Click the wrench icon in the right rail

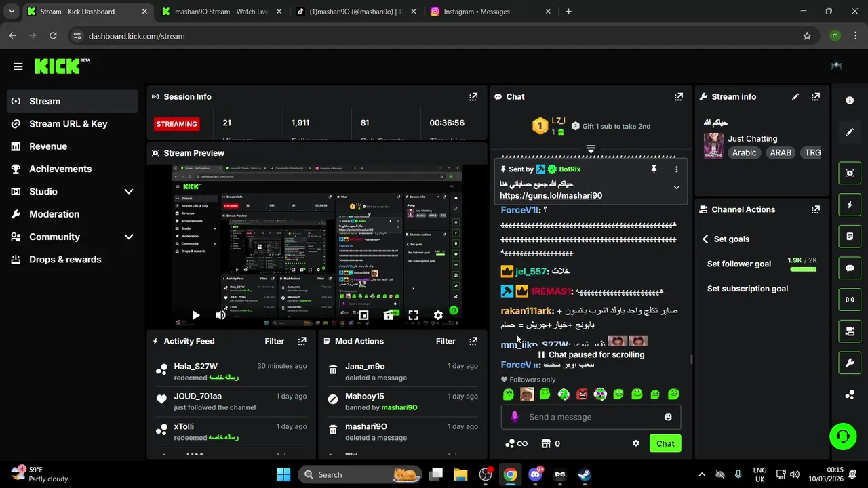[850, 363]
